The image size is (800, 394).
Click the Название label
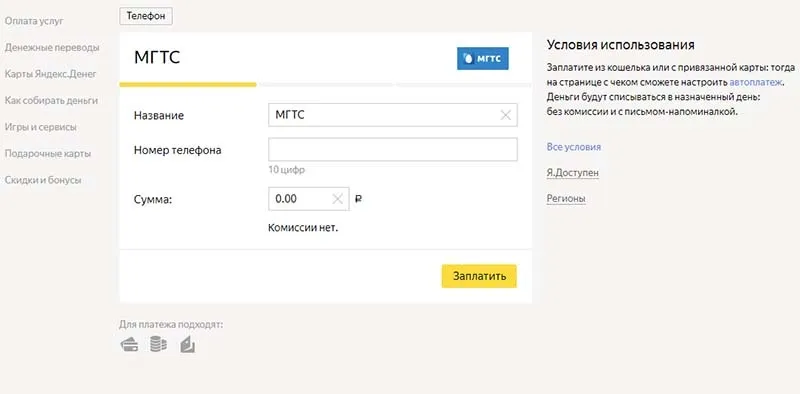[x=159, y=116]
